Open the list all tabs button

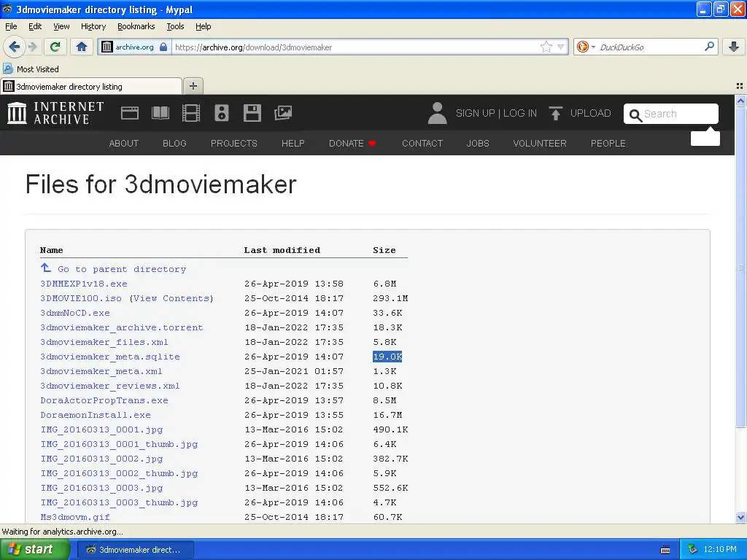pyautogui.click(x=740, y=86)
